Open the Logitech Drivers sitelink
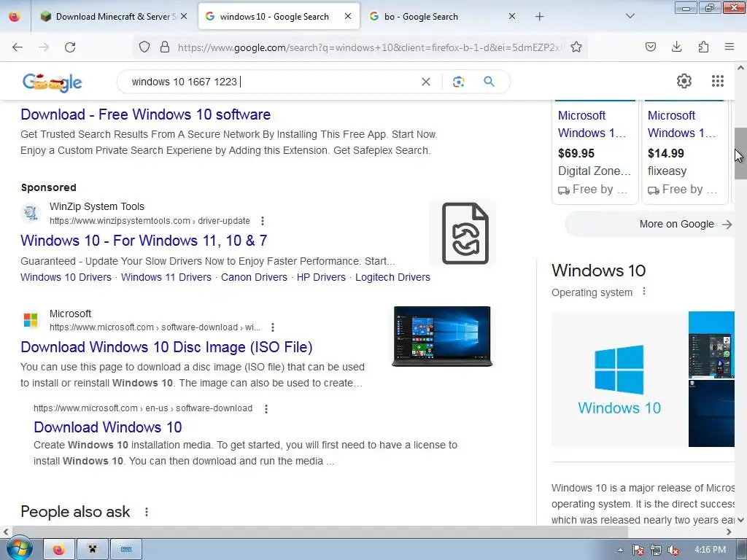 click(x=392, y=277)
